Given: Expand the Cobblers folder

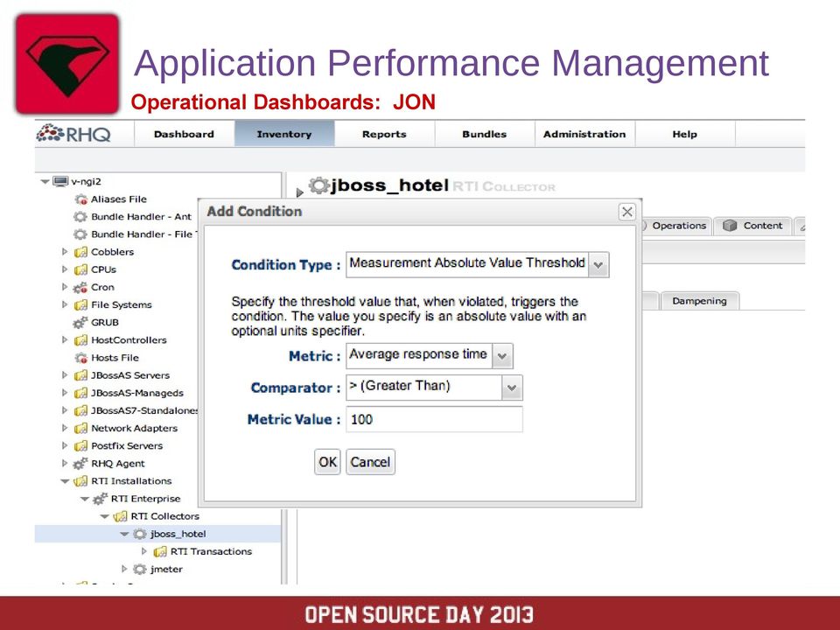Looking at the screenshot, I should point(65,252).
